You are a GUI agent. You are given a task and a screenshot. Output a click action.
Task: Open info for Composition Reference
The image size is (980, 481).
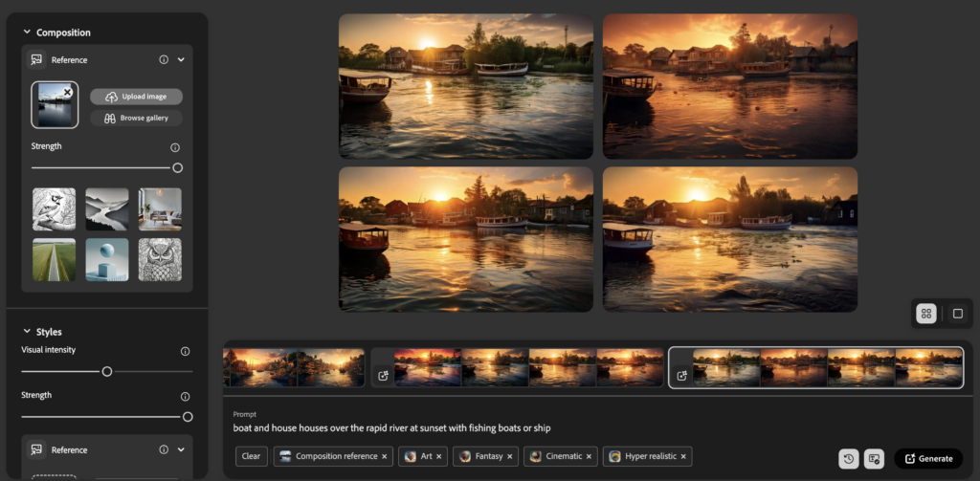(x=164, y=60)
